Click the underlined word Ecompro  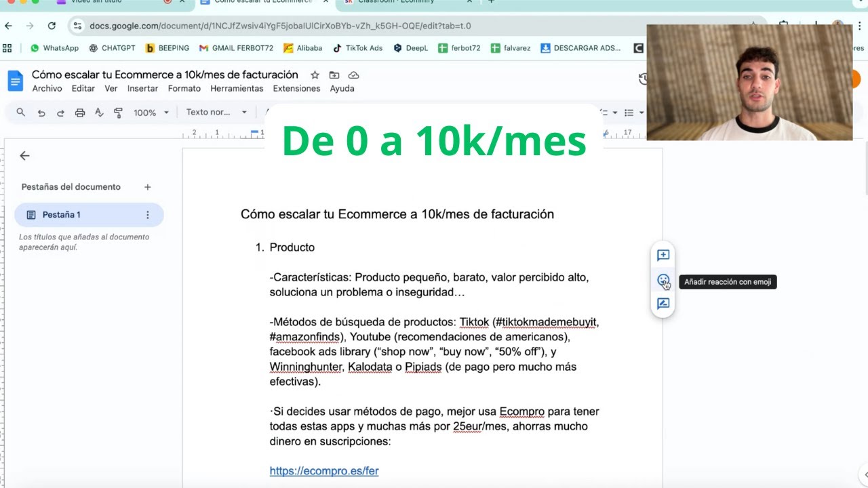click(x=521, y=411)
